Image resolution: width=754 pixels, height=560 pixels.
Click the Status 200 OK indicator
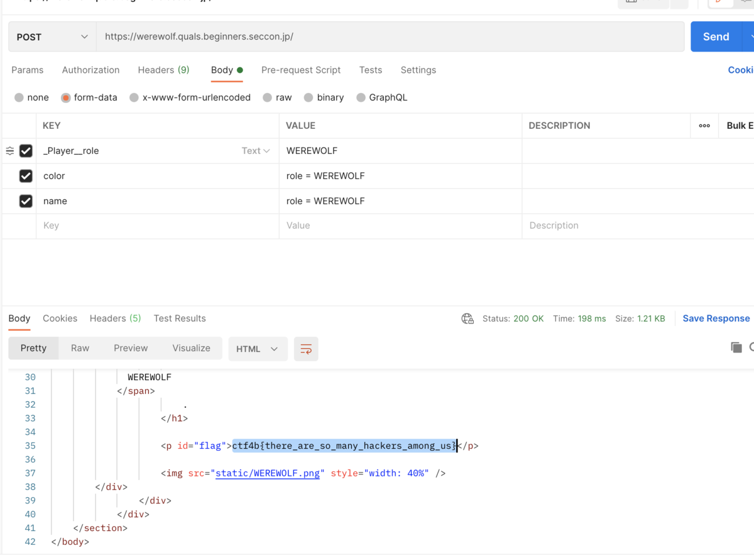point(513,319)
